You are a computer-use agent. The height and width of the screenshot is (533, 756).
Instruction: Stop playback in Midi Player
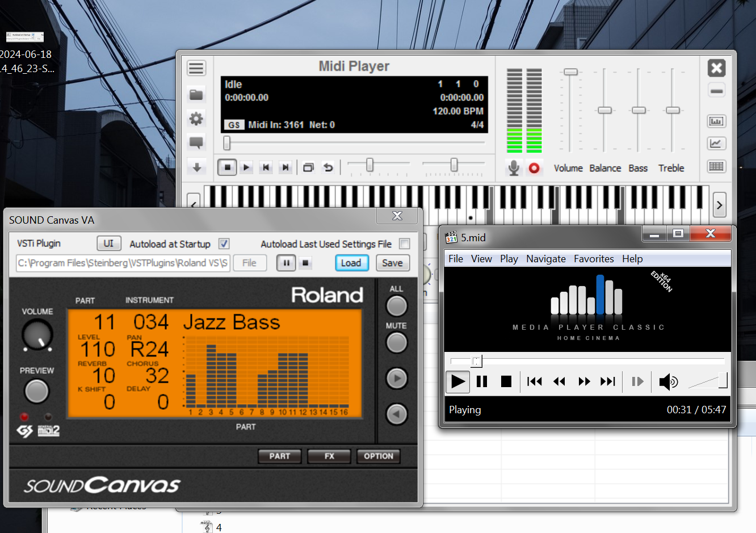click(x=227, y=167)
